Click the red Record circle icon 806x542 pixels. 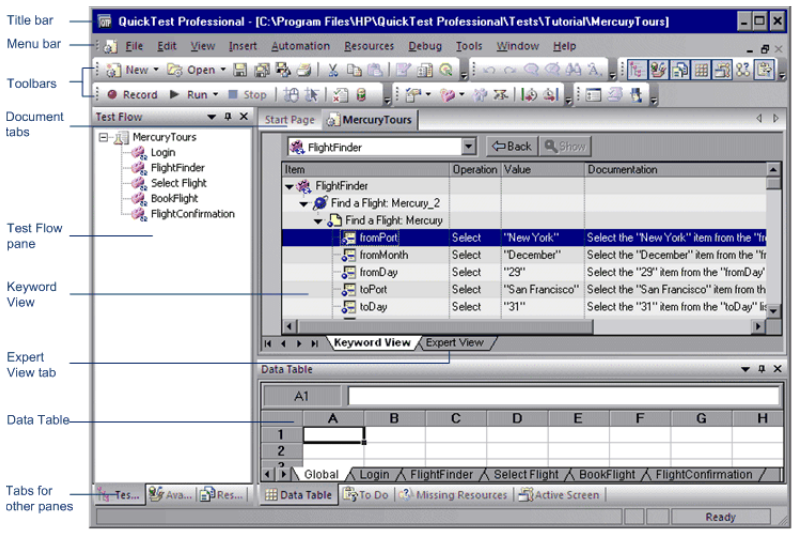(112, 95)
